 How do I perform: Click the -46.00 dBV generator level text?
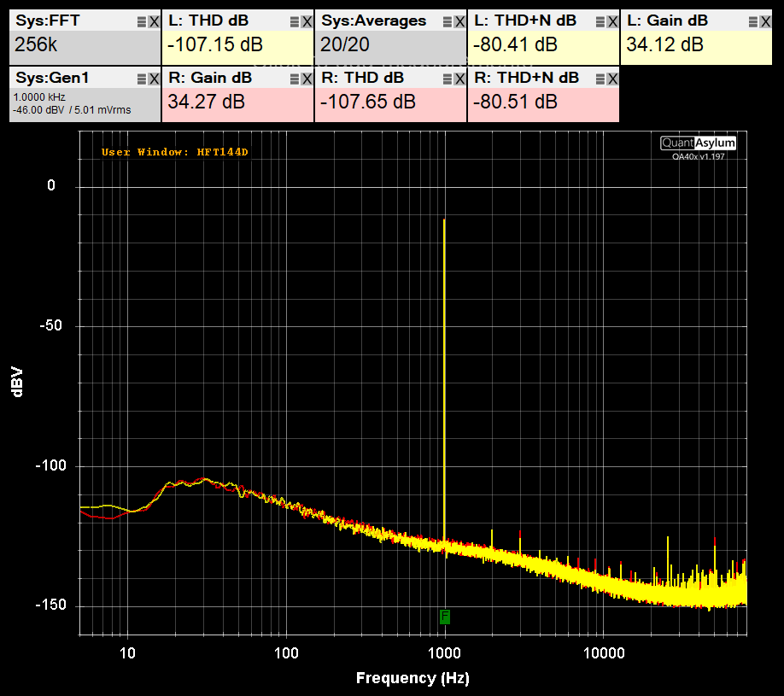pos(39,110)
